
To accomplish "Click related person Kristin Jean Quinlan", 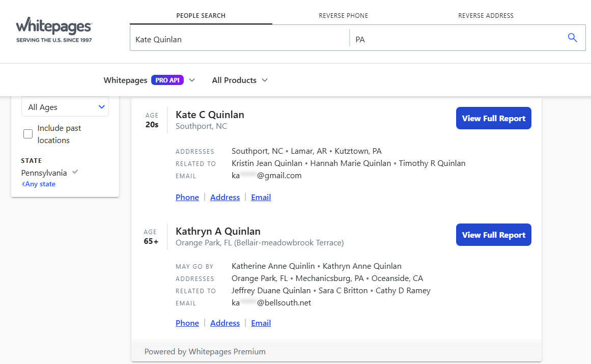I will pyautogui.click(x=267, y=163).
